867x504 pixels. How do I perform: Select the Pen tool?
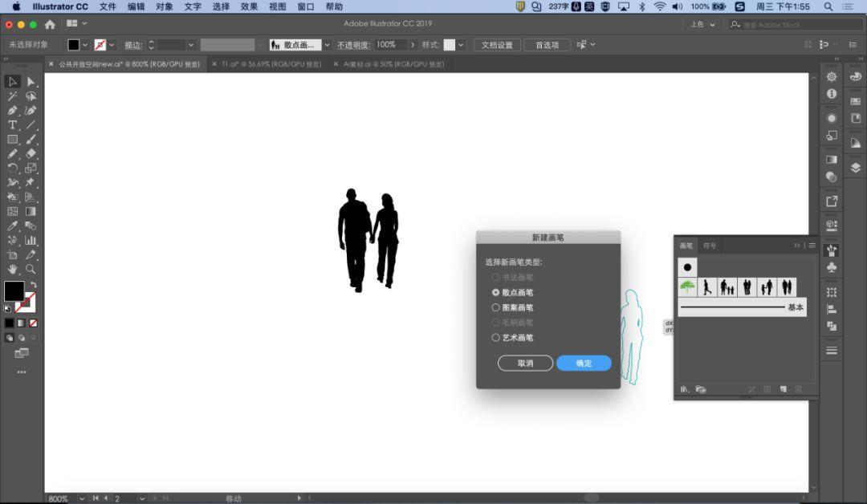click(12, 111)
